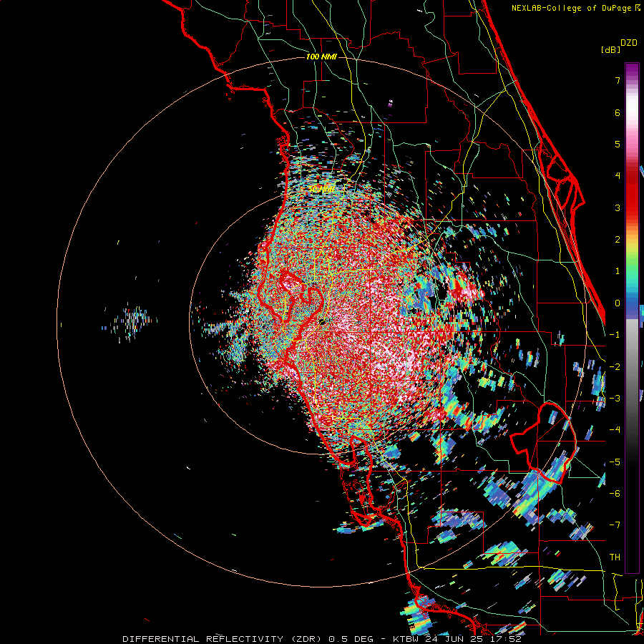Select the -7 dB tick label on scale

pos(615,525)
